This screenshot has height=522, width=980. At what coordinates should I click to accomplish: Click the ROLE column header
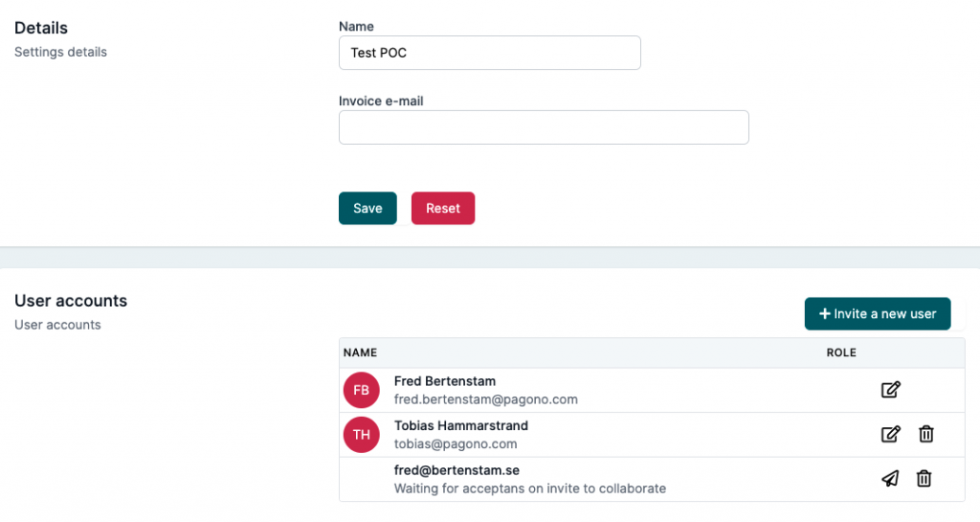(841, 352)
